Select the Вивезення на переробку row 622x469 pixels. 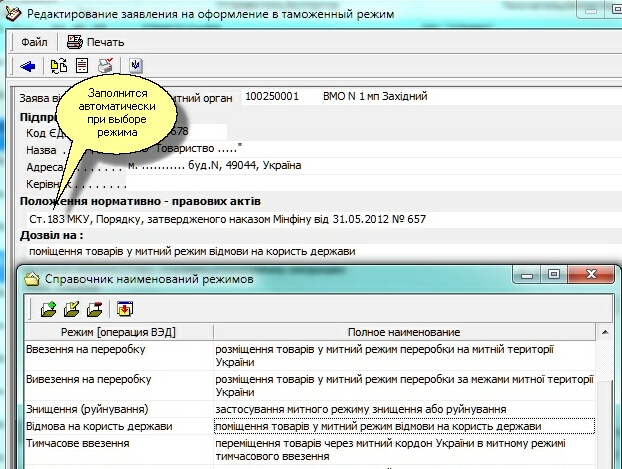coord(309,386)
